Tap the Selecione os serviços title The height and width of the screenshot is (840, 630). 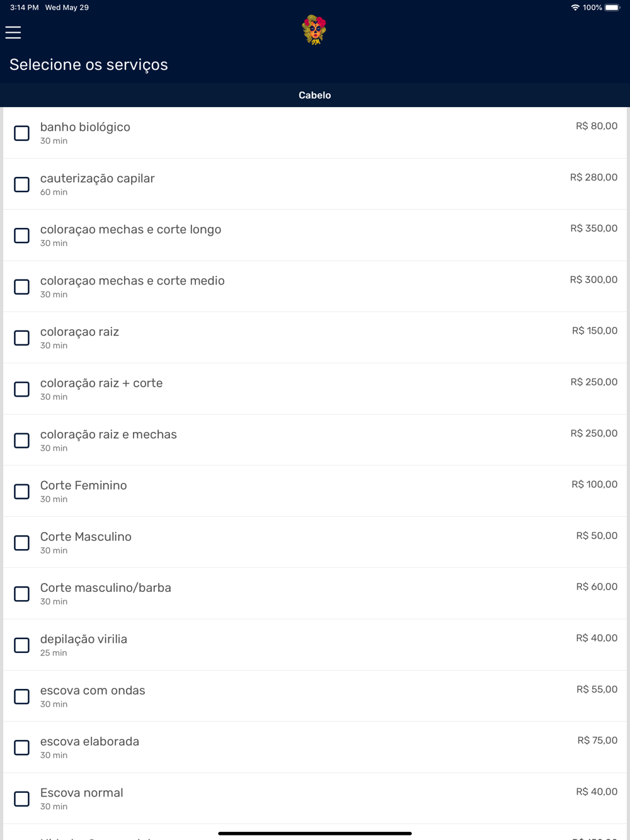tap(89, 65)
